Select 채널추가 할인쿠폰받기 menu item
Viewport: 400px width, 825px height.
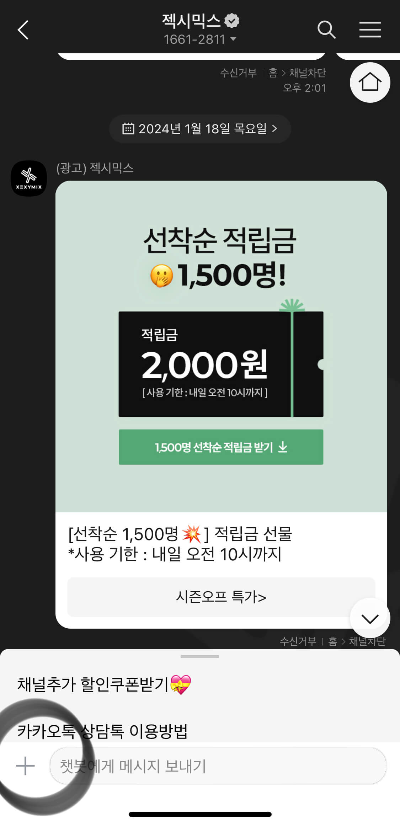tap(104, 685)
